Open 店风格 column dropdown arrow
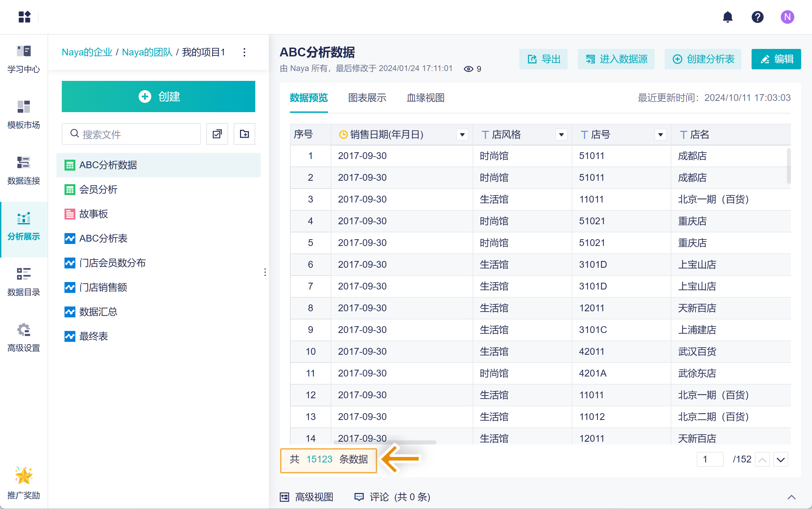Screen dimensions: 812x509 pyautogui.click(x=561, y=135)
